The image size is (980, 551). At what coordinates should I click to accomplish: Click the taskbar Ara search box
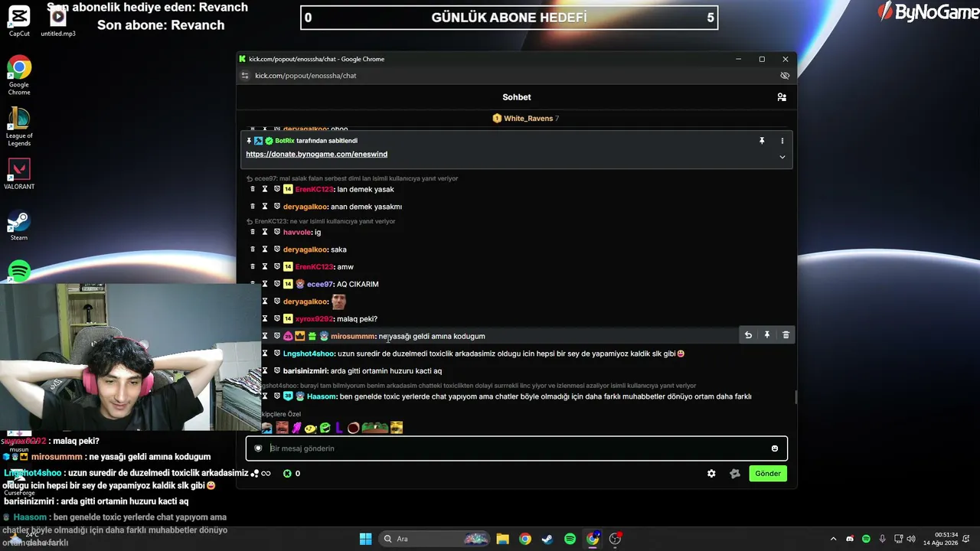[x=436, y=539]
